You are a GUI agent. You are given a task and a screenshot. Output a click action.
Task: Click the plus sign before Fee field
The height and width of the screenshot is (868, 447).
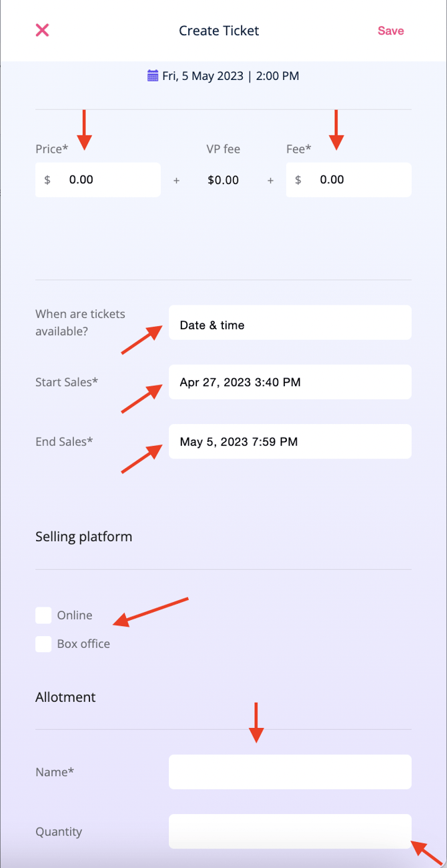(271, 180)
